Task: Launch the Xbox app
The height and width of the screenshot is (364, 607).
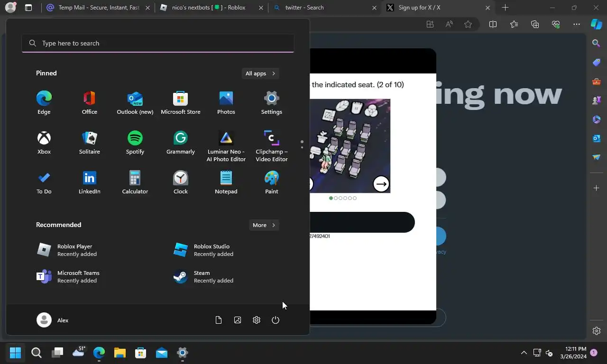Action: 44,143
